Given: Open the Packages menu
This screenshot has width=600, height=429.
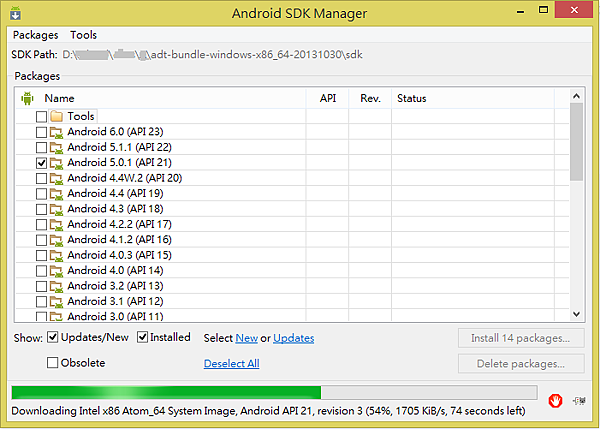Looking at the screenshot, I should (36, 35).
